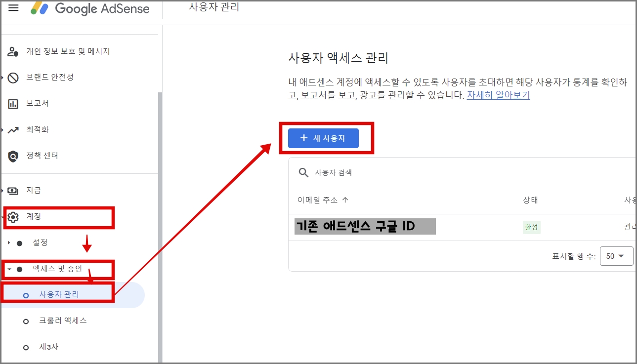The width and height of the screenshot is (637, 364).
Task: Click the sidebar vertical scrollbar
Action: [160, 227]
